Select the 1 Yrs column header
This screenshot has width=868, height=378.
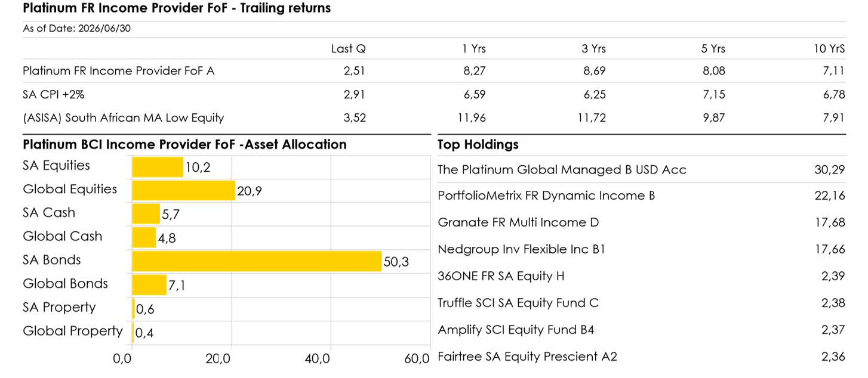click(x=474, y=49)
